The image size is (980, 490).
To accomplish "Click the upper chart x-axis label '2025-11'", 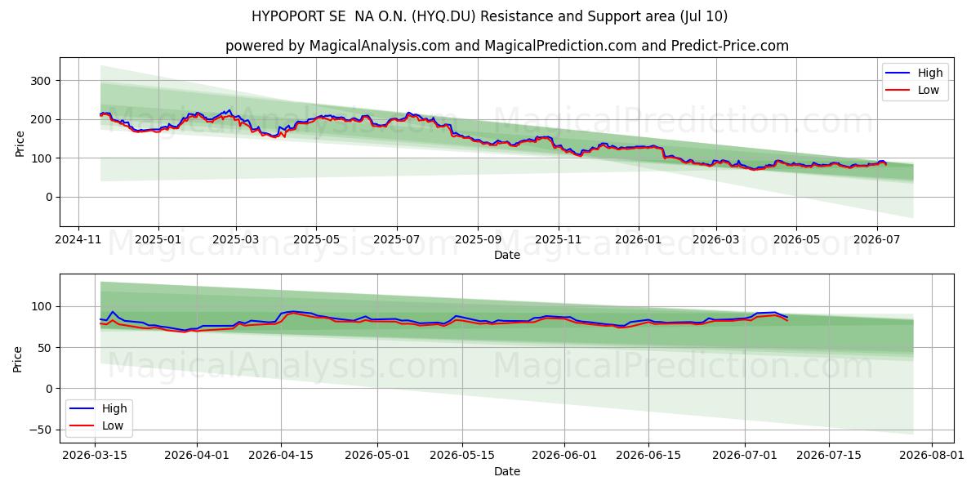I will [559, 241].
